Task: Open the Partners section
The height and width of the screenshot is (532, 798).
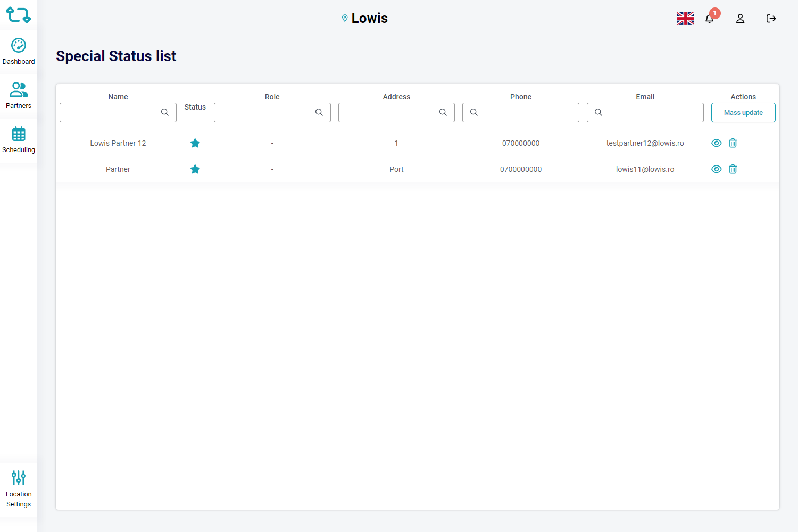Action: click(x=19, y=96)
